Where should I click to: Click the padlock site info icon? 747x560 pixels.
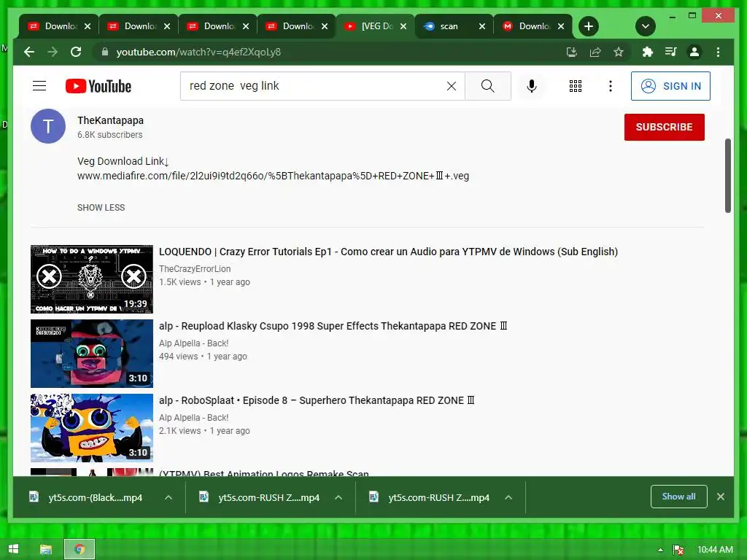(x=105, y=52)
